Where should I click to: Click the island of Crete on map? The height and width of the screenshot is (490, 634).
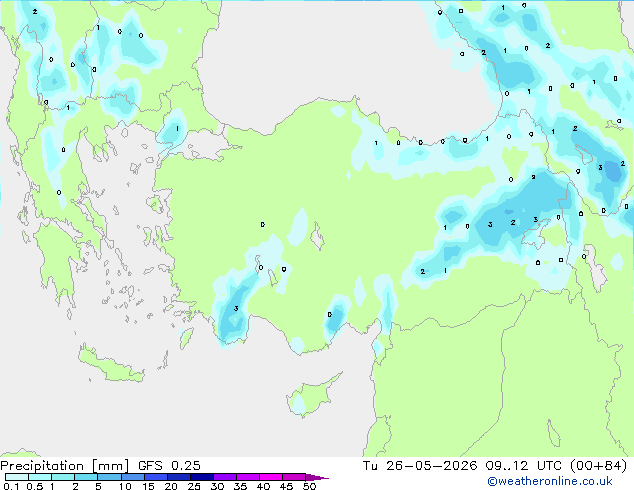click(110, 365)
